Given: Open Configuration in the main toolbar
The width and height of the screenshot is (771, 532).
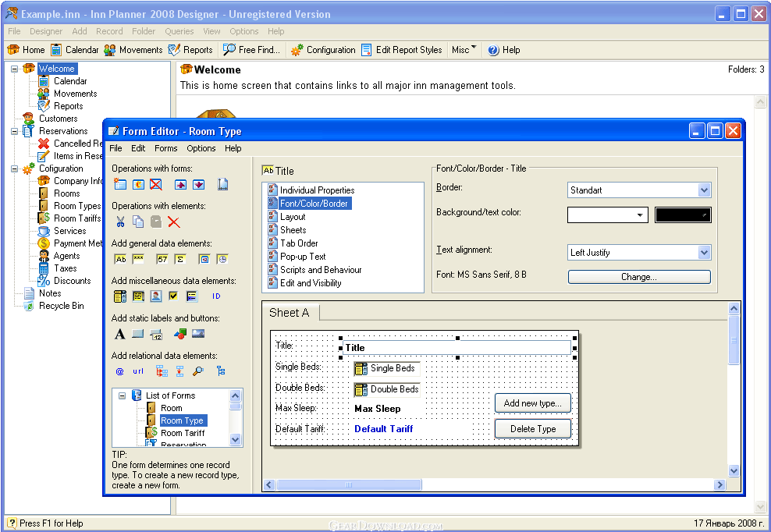Looking at the screenshot, I should (x=323, y=50).
